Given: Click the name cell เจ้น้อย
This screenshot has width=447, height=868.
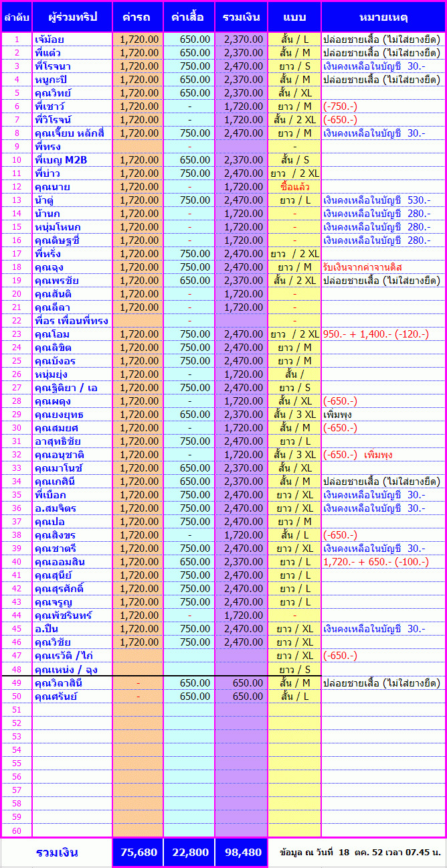Looking at the screenshot, I should [x=72, y=39].
